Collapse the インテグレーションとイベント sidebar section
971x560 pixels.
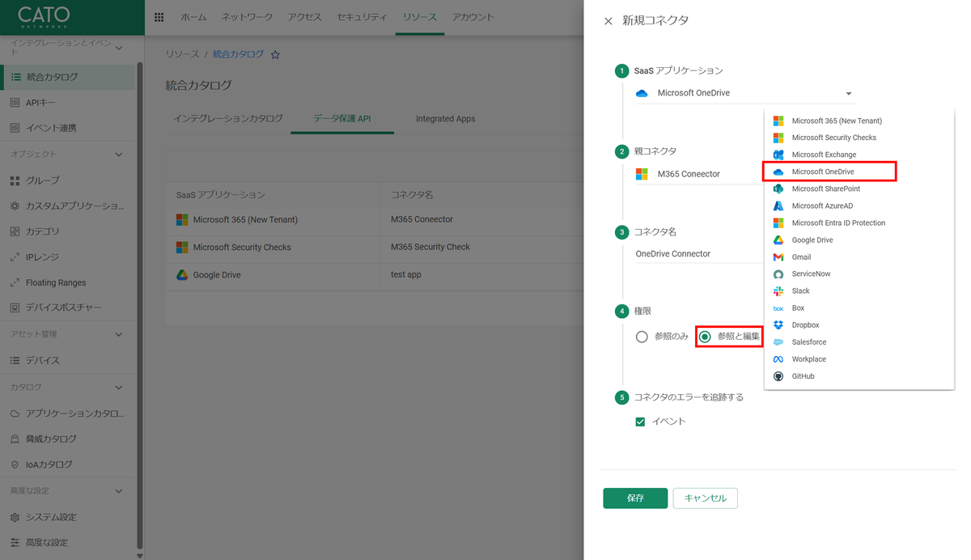(119, 48)
